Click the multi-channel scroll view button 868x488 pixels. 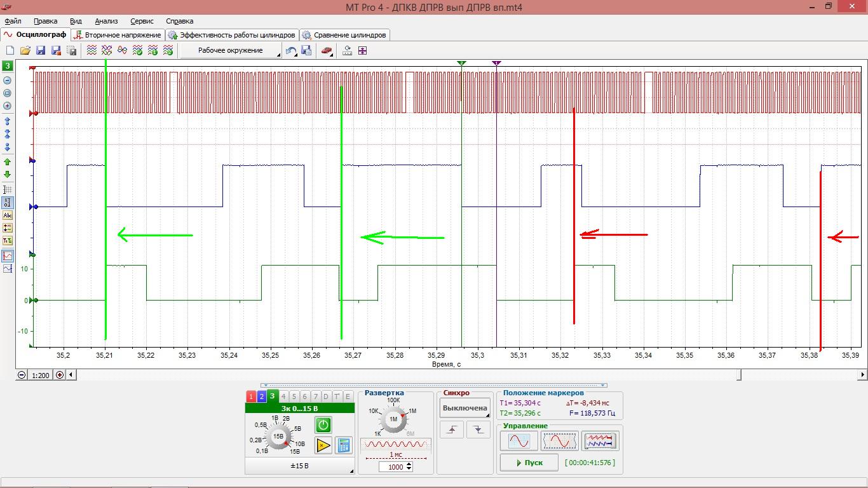click(x=600, y=440)
